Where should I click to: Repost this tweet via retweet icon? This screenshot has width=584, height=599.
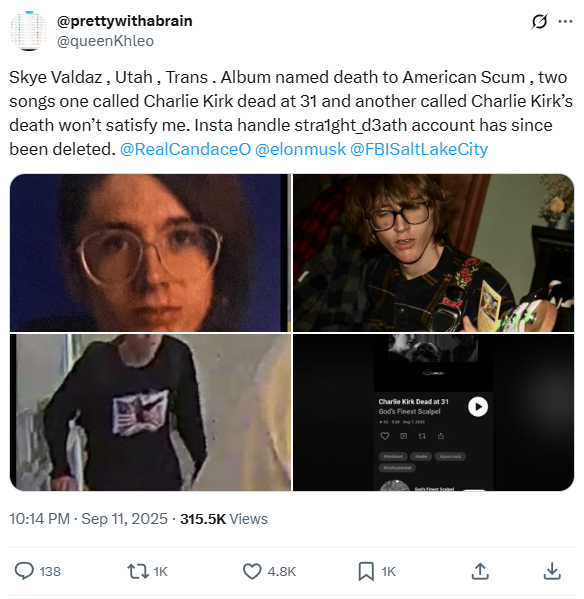pyautogui.click(x=138, y=571)
